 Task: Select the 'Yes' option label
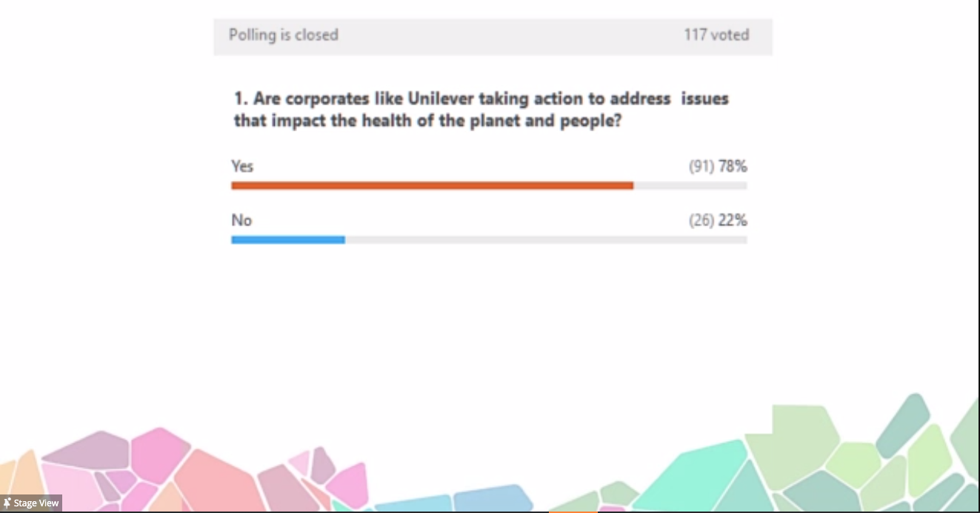[242, 166]
